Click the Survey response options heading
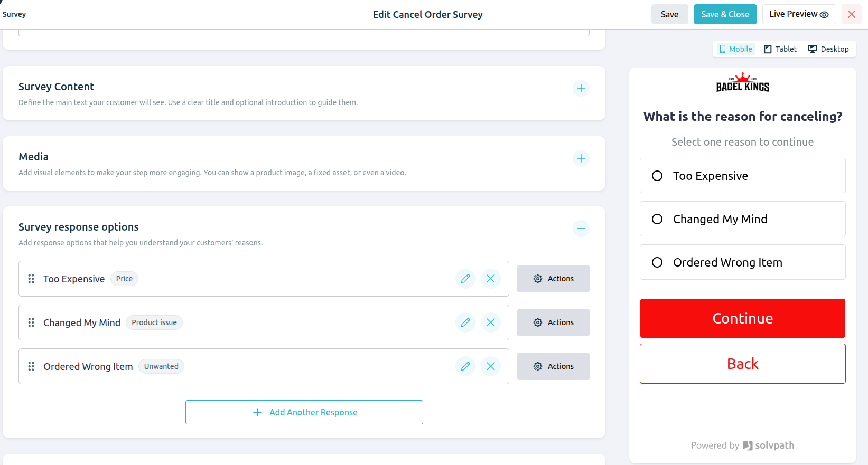The width and height of the screenshot is (868, 465). pos(78,227)
